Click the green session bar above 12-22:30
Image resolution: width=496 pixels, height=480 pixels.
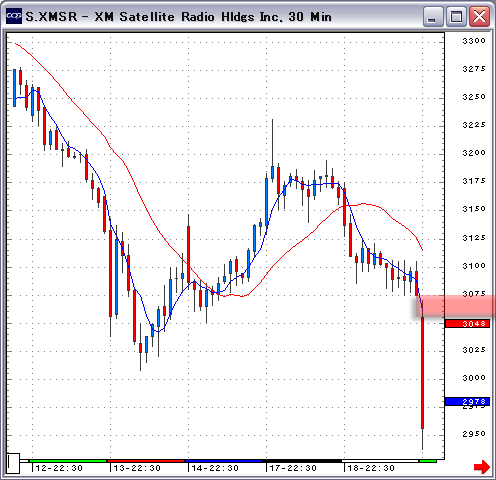tap(68, 461)
